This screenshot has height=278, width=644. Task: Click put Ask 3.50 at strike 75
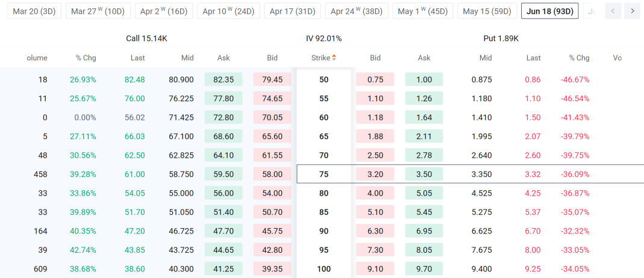point(424,175)
